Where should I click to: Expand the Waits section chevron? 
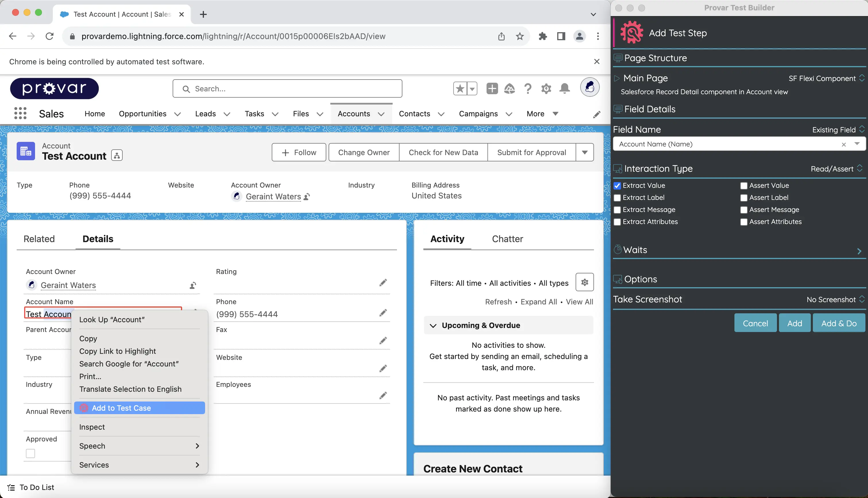pyautogui.click(x=859, y=251)
